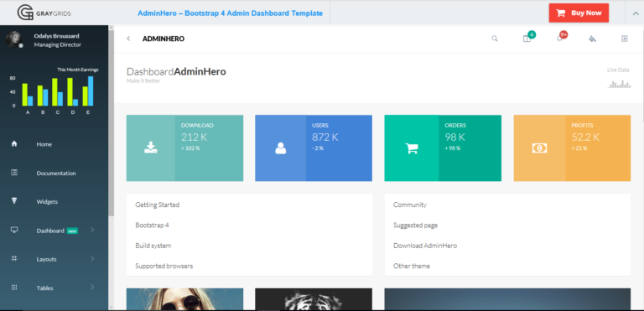
Task: Open the Download AdminHero link
Action: pyautogui.click(x=425, y=246)
